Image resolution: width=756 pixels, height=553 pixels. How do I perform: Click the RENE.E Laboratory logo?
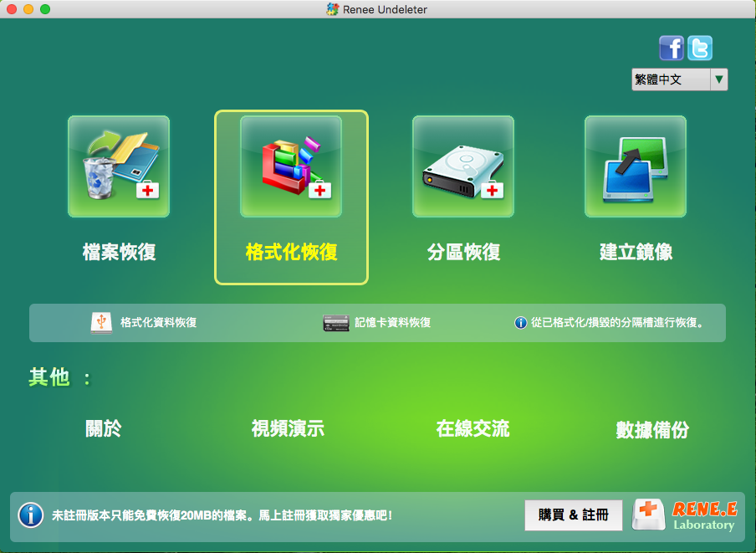click(685, 515)
